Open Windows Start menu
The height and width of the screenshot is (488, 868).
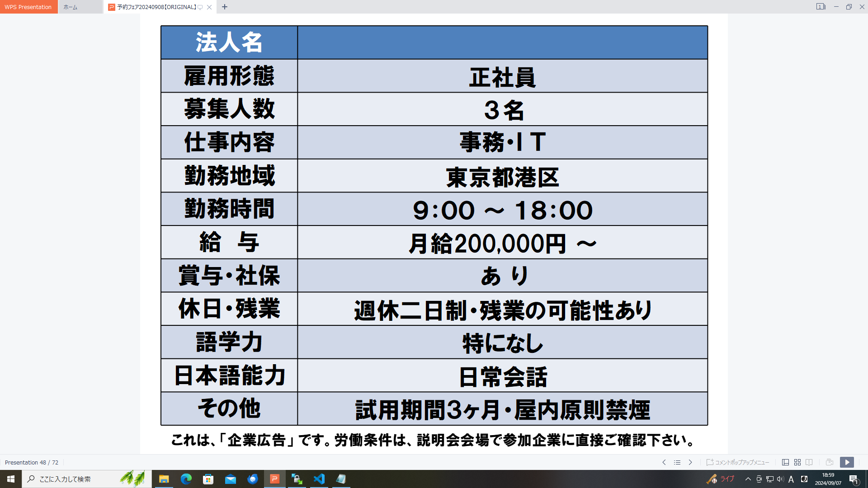(11, 479)
